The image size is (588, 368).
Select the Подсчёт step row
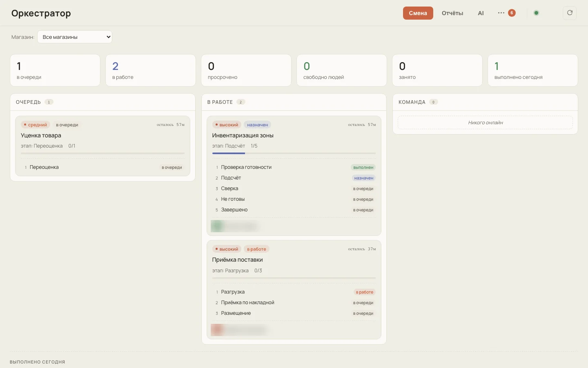(x=294, y=178)
